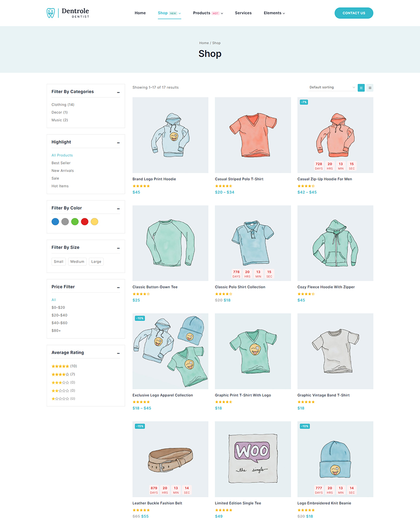Collapse the Average Rating panel
This screenshot has width=420, height=522.
point(118,353)
